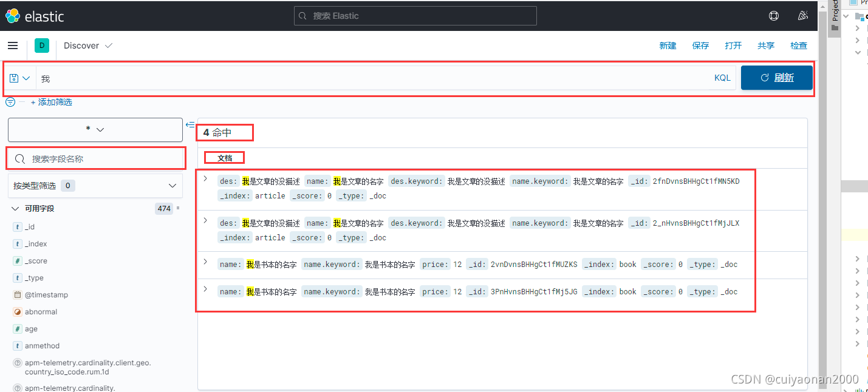Screen dimensions: 868x392
Task: Click 新建 in the top menu
Action: 668,46
